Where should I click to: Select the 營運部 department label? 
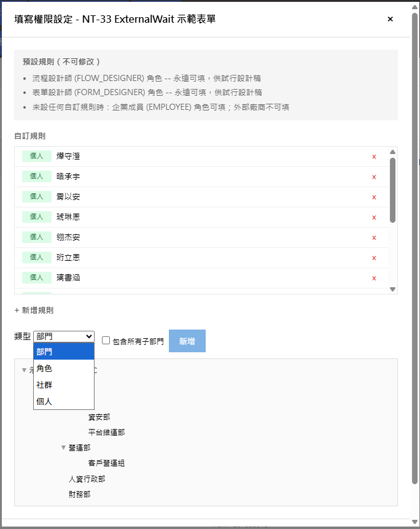tap(80, 448)
